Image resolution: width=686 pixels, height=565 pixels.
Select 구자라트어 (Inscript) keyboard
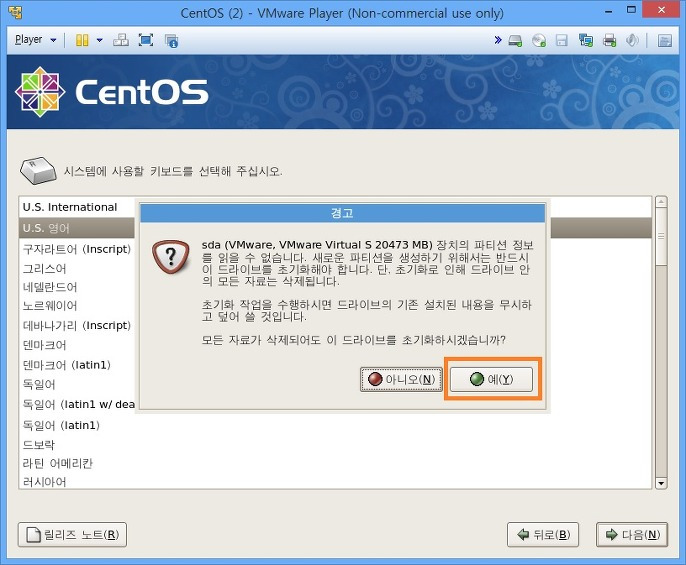tap(77, 249)
